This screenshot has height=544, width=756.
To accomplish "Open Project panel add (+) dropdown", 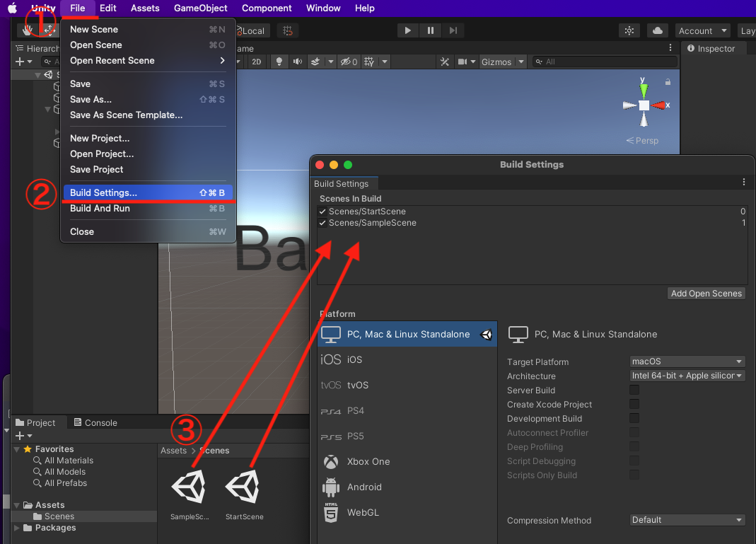I will coord(23,436).
